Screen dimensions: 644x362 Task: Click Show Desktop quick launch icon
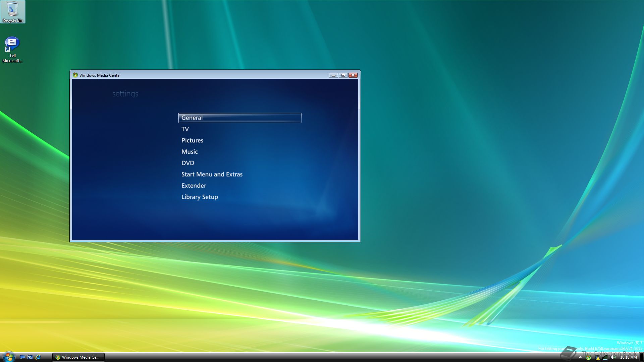coord(22,357)
